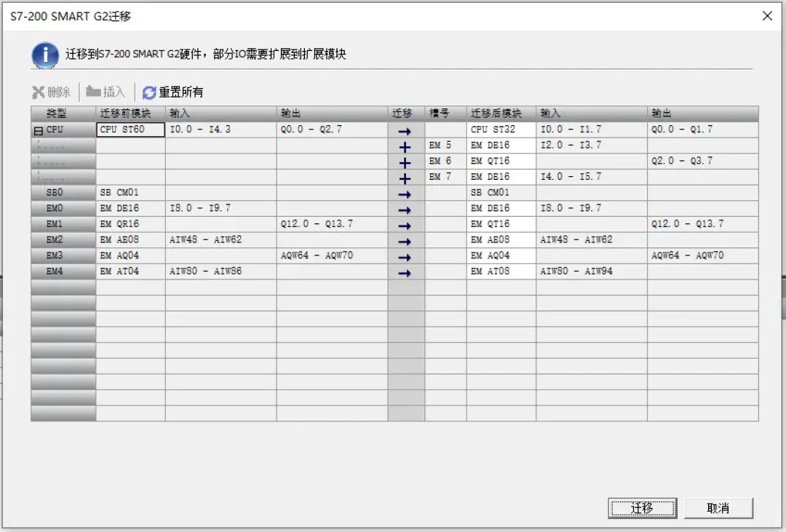
Task: Click the 类型 column header
Action: [x=63, y=114]
